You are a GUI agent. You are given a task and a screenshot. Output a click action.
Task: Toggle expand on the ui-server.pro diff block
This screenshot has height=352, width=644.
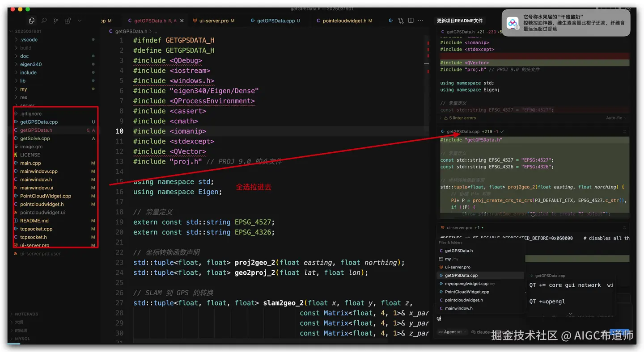pos(624,227)
